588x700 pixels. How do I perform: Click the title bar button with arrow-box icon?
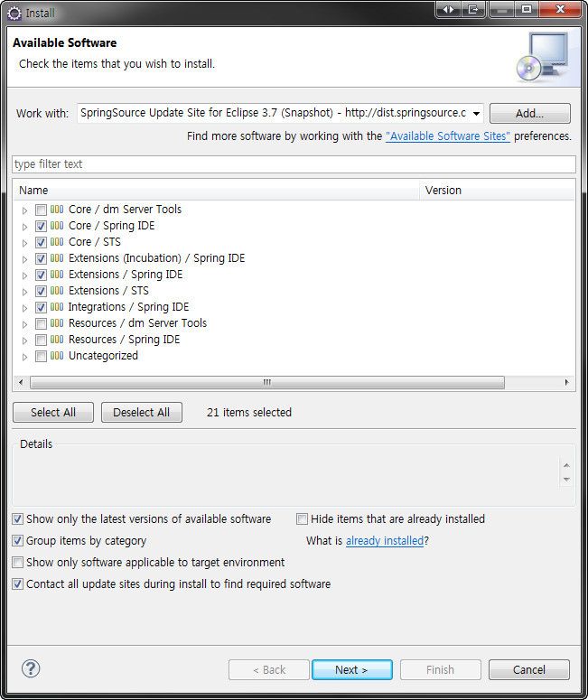click(x=473, y=9)
